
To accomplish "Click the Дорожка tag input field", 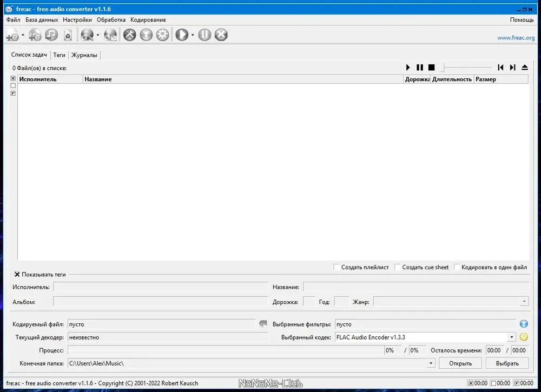I will click(309, 302).
